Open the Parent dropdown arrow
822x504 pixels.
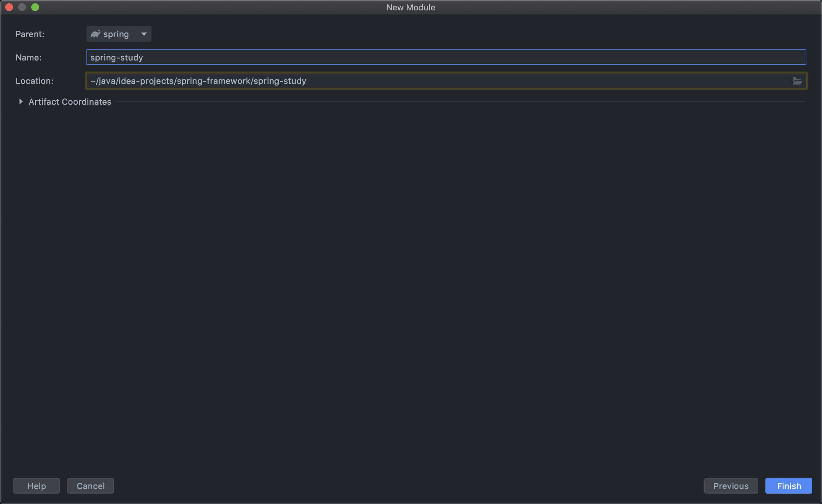tap(144, 34)
